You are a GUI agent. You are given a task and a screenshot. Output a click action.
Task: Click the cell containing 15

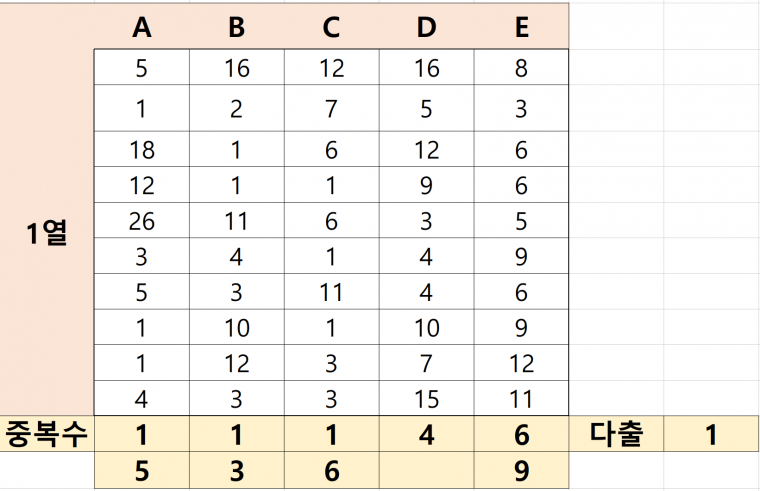427,400
